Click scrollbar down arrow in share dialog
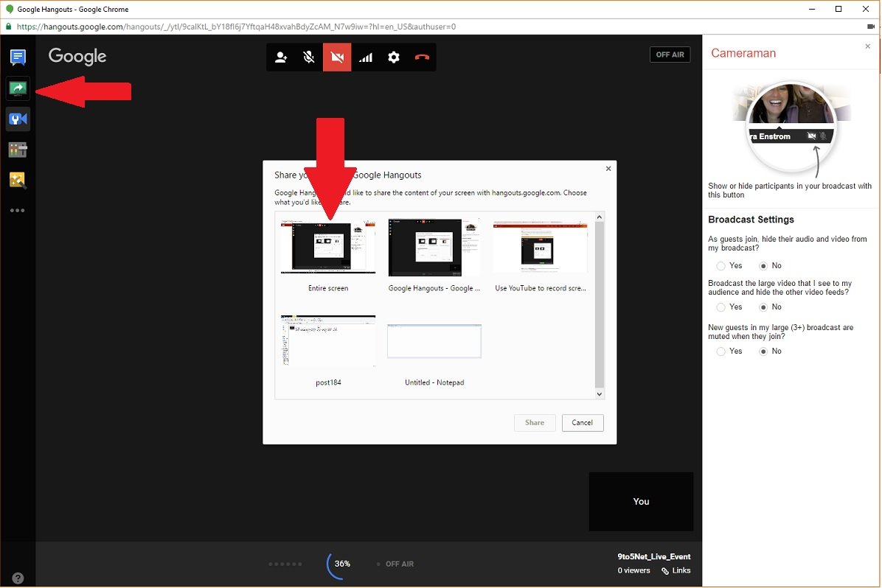Screen dimensions: 882x588 coord(600,394)
